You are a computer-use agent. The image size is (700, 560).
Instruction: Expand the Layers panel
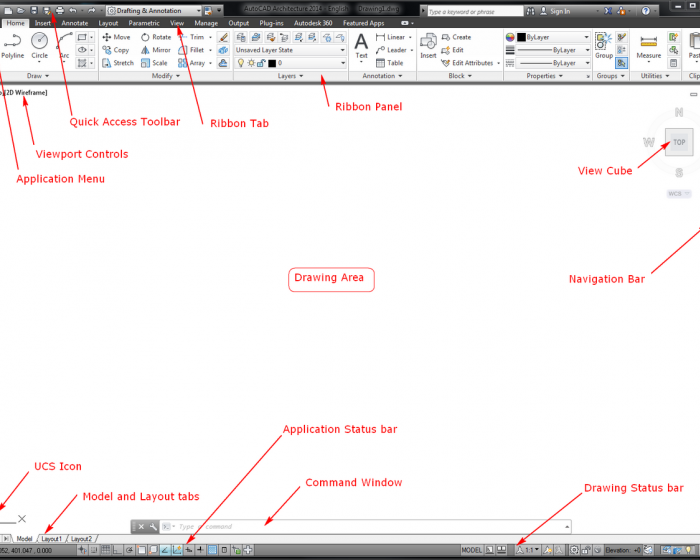click(290, 76)
